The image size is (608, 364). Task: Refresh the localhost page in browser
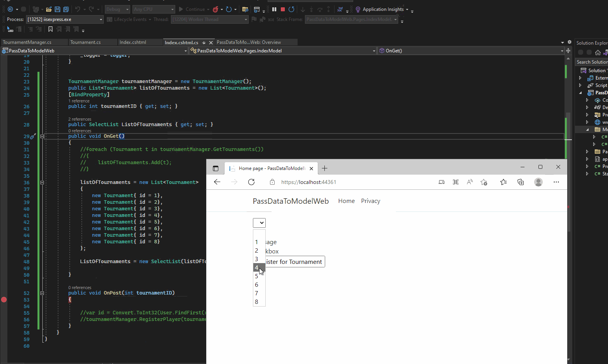pos(251,182)
